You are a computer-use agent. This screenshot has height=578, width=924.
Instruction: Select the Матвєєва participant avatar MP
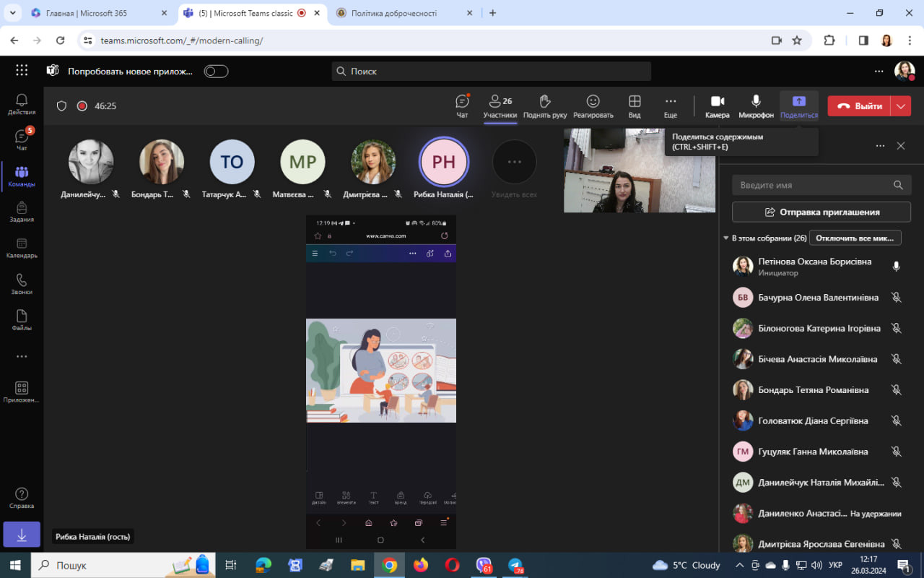click(x=302, y=162)
